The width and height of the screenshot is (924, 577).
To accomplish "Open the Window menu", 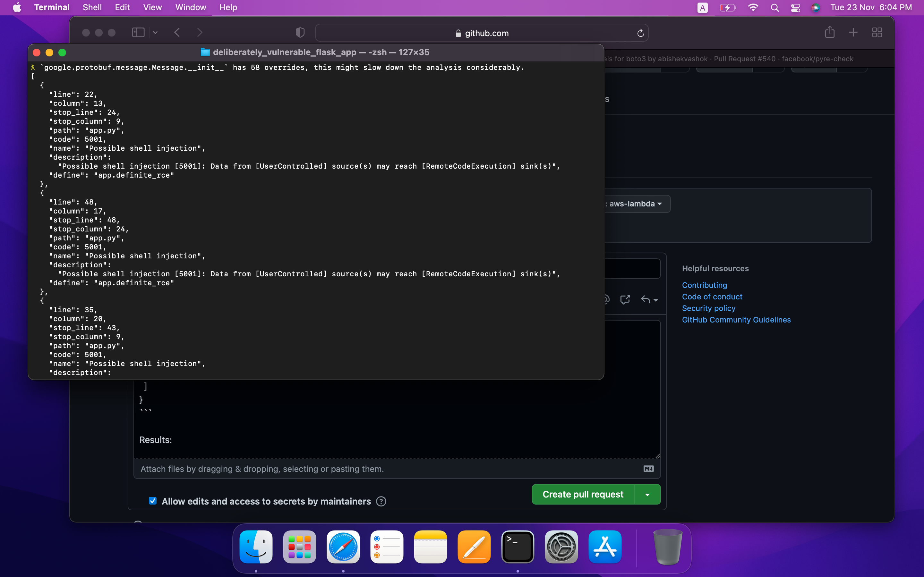I will coord(190,7).
